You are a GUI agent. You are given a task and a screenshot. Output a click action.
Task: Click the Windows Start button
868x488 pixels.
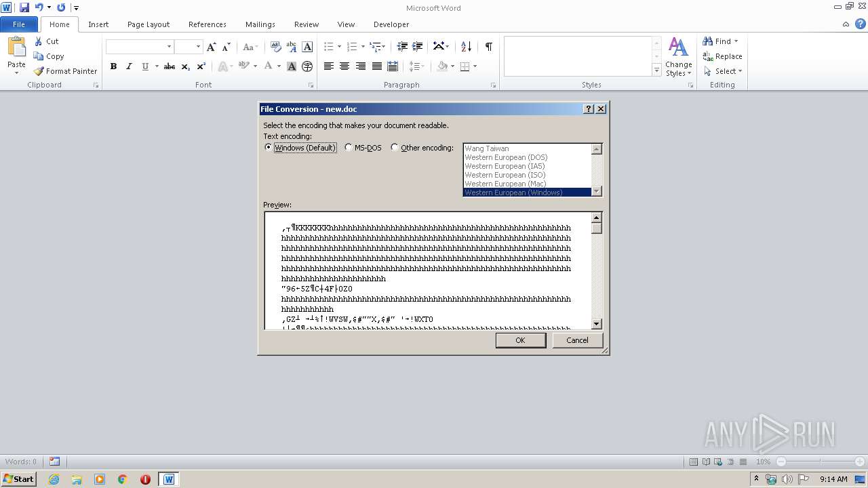tap(18, 479)
